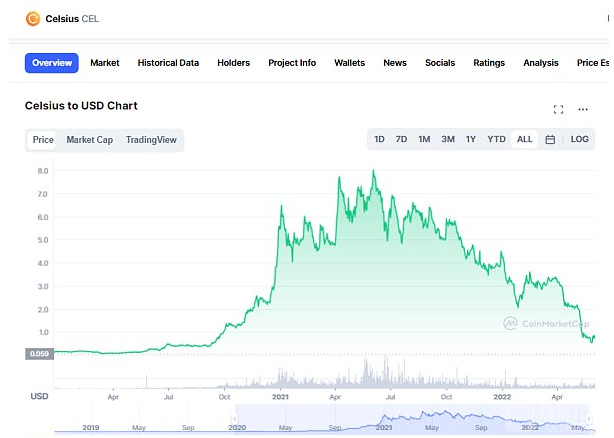Screen dimensions: 614x438
Task: Click the 8.0 y-axis label
Action: [x=43, y=171]
